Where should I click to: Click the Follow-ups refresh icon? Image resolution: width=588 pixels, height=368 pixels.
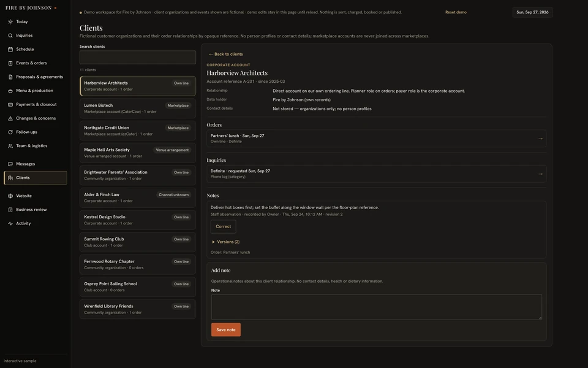click(10, 132)
